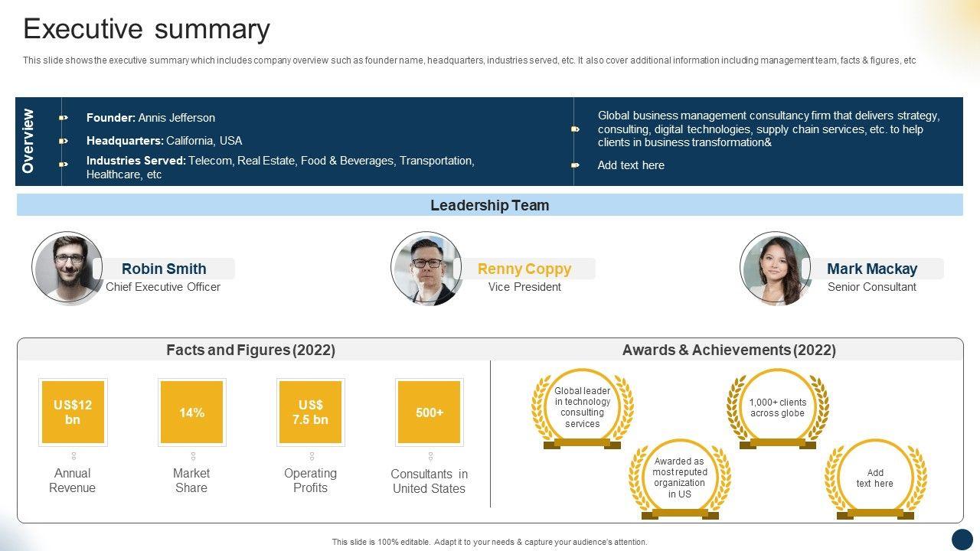Select the vertical 'Overview' label

28,141
